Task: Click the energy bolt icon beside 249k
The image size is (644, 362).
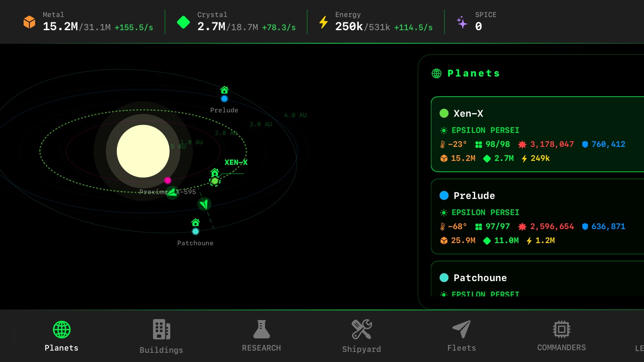Action: click(524, 158)
